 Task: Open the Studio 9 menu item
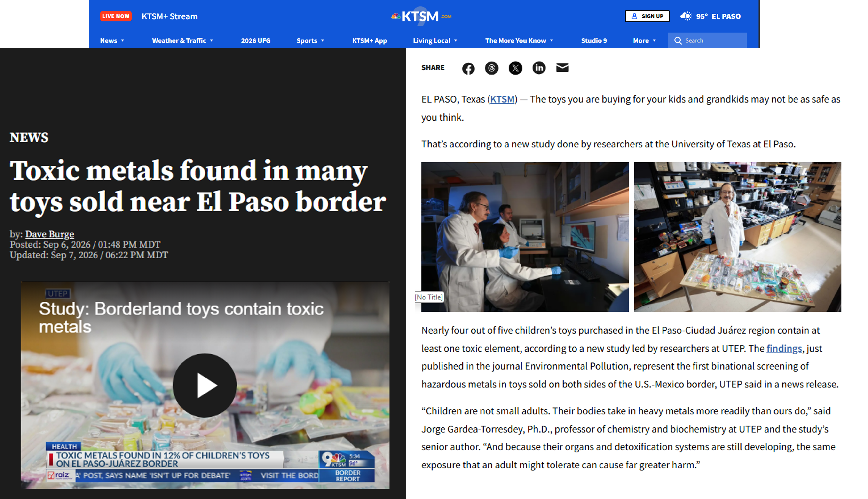point(593,40)
